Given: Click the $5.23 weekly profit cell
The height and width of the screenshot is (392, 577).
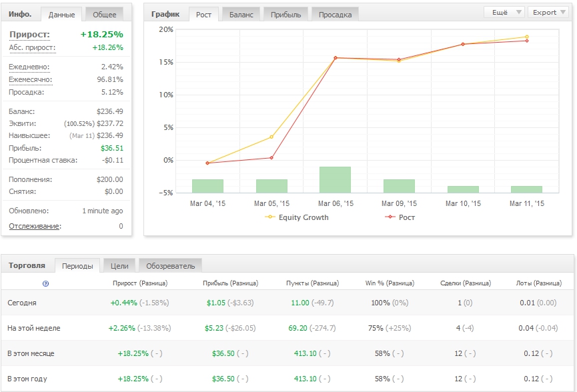Looking at the screenshot, I should (x=214, y=328).
